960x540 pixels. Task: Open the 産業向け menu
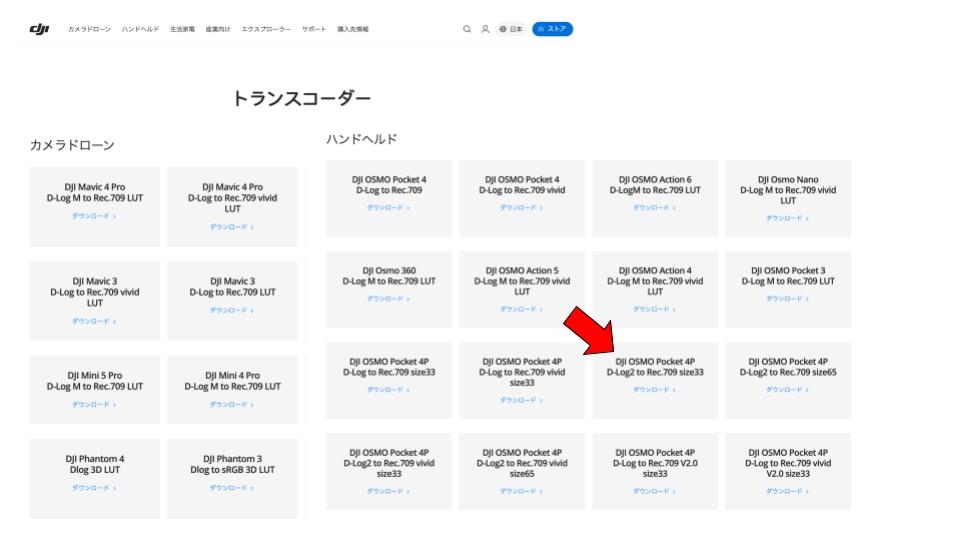217,29
